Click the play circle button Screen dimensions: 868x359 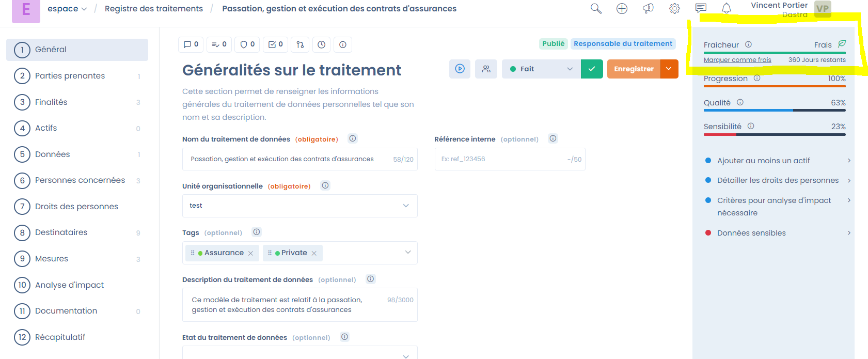460,69
